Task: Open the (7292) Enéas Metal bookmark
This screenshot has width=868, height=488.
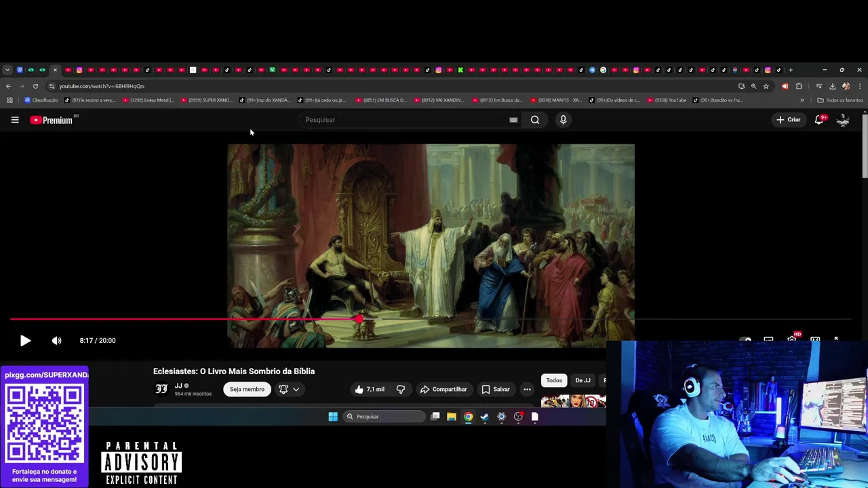Action: [147, 100]
